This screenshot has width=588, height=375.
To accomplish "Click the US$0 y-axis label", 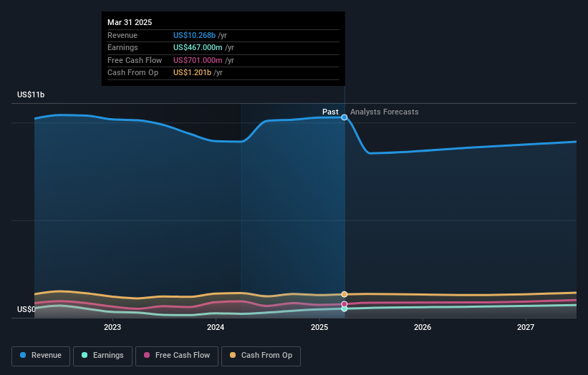I will click(26, 309).
